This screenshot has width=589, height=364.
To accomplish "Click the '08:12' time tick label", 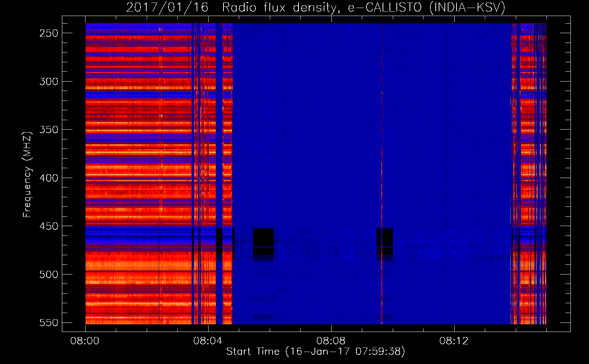I will (x=454, y=341).
